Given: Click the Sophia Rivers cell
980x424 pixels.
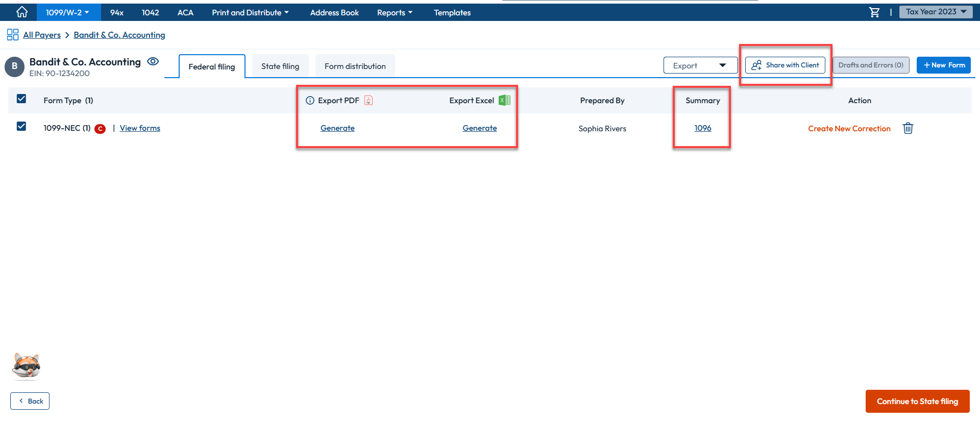Looking at the screenshot, I should (x=602, y=129).
